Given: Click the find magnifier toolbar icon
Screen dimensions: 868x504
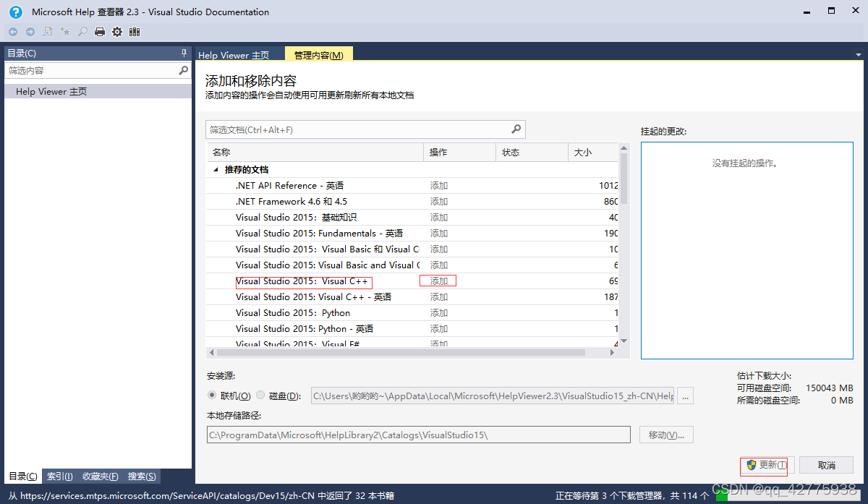Looking at the screenshot, I should pyautogui.click(x=82, y=32).
